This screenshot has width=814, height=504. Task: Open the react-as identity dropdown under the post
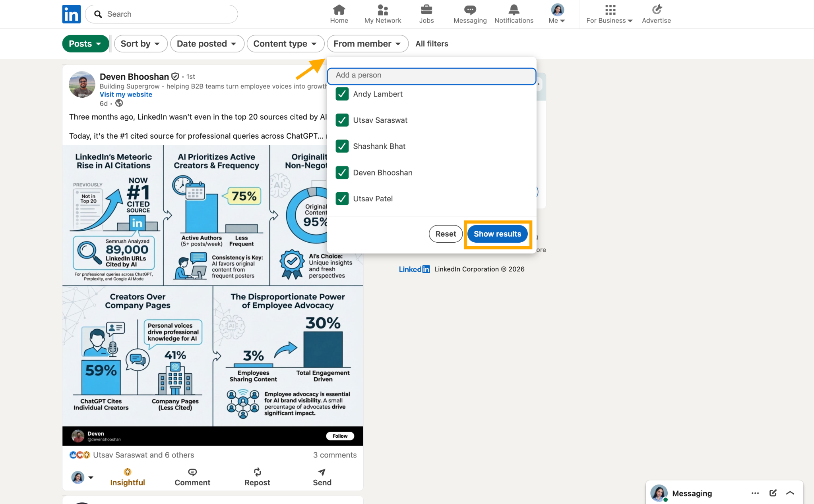pyautogui.click(x=82, y=477)
